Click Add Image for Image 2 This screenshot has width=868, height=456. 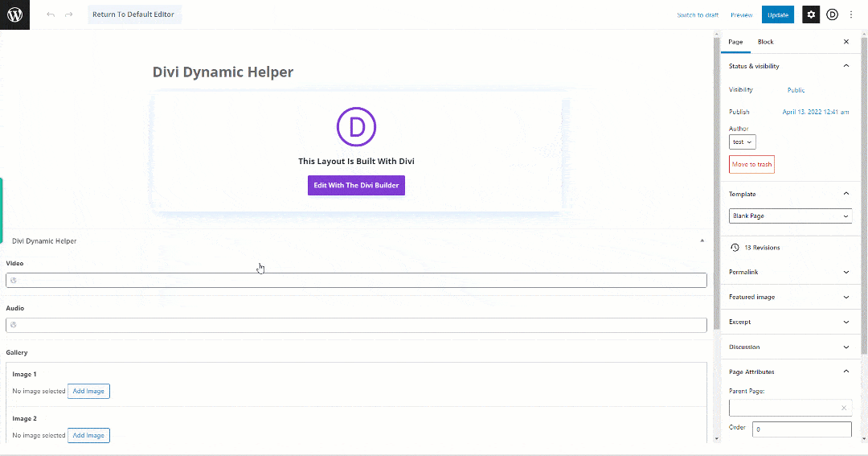pyautogui.click(x=88, y=436)
